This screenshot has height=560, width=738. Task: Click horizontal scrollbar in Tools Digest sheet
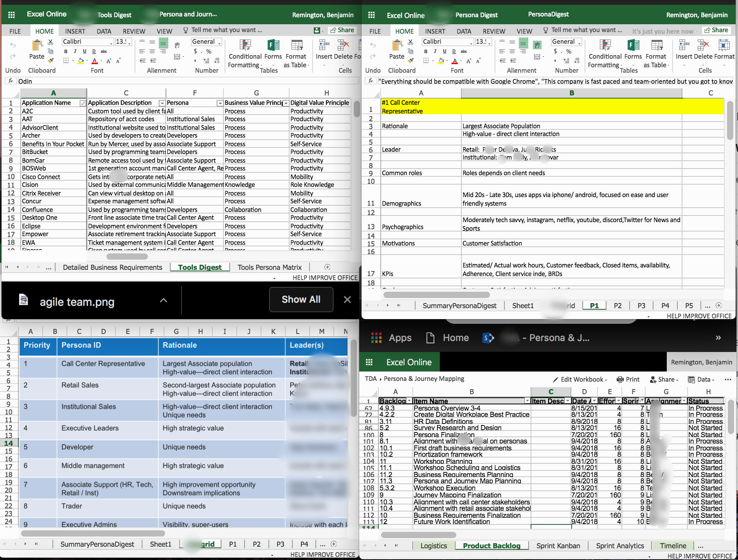tap(127, 257)
